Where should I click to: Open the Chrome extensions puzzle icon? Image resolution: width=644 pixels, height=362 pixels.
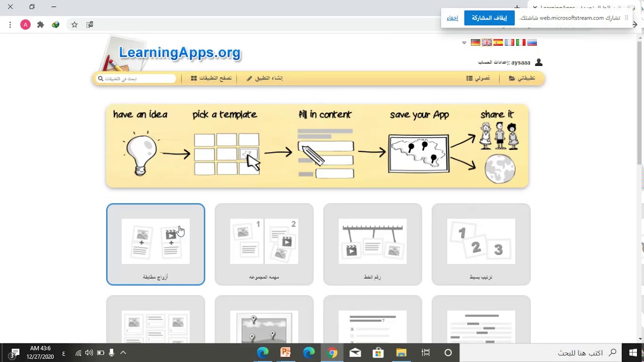(x=41, y=25)
